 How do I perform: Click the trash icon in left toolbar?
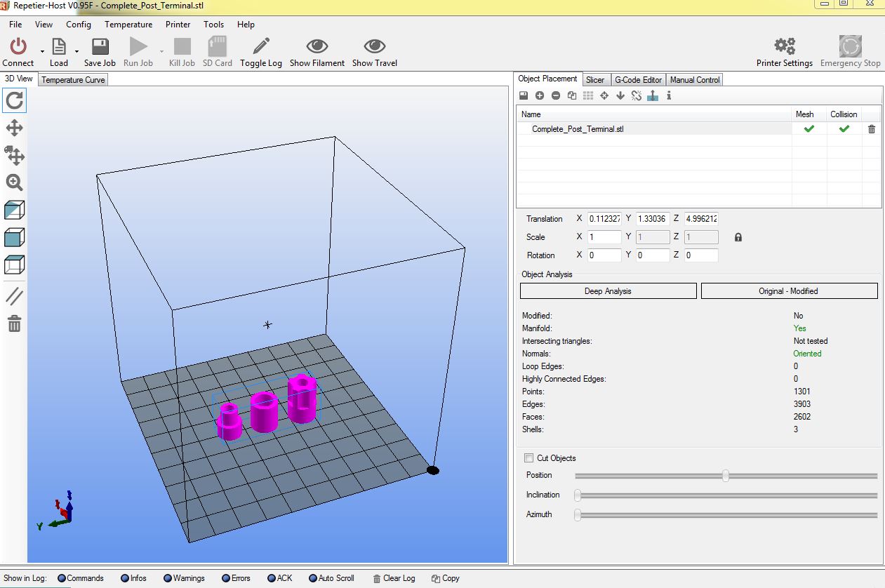15,323
